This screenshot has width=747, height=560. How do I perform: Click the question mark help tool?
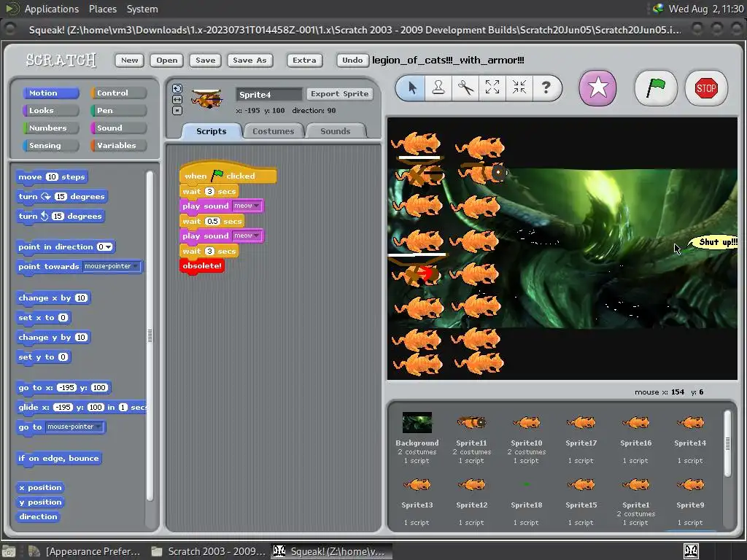click(x=546, y=87)
